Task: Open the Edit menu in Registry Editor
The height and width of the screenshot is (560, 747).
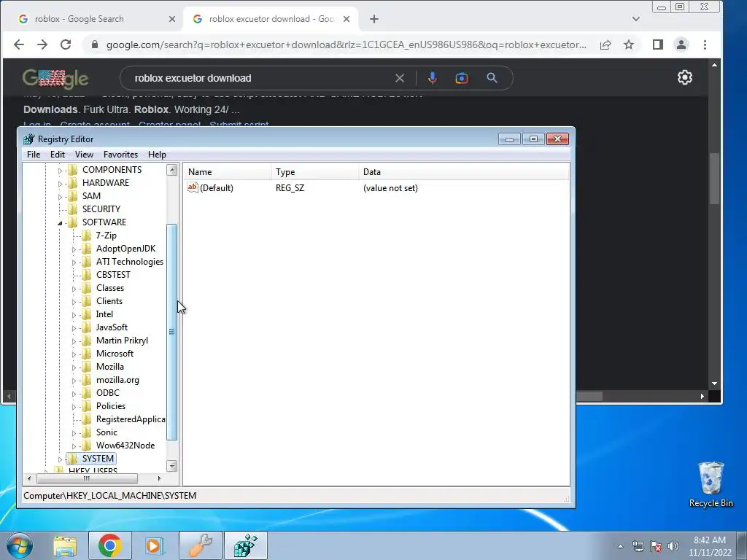Action: pos(57,155)
